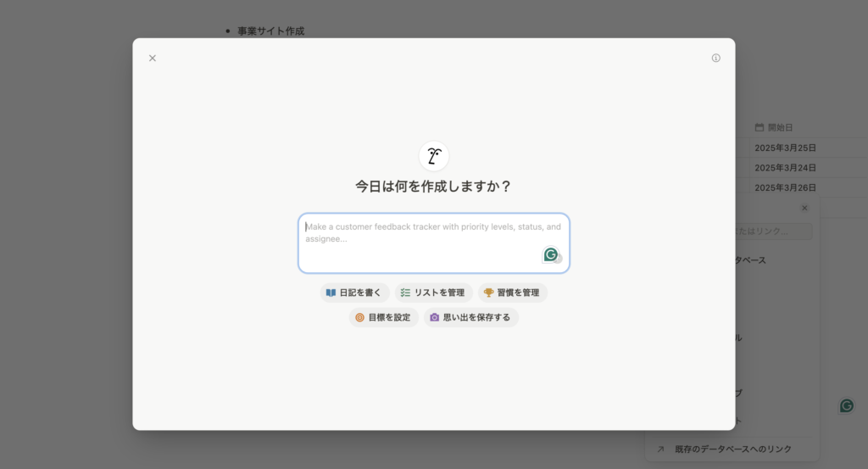Choose the リストを管理 checklist suggestion

(x=433, y=293)
